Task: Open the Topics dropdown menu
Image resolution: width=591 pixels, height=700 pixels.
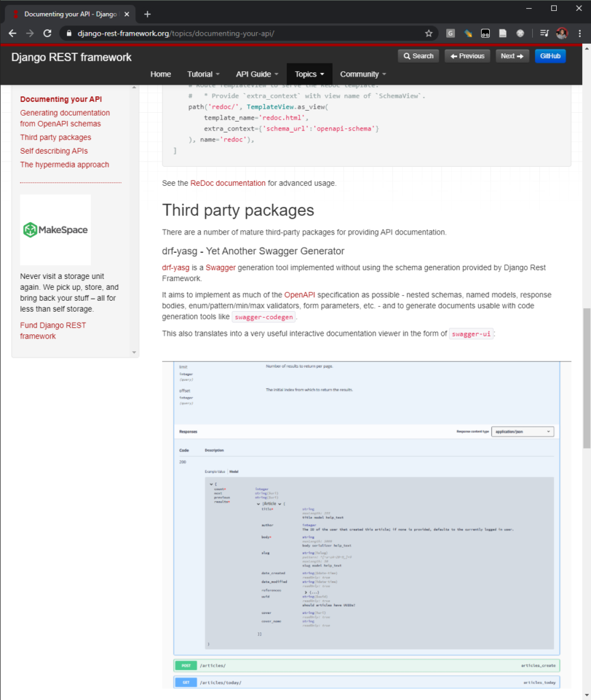Action: click(x=309, y=74)
